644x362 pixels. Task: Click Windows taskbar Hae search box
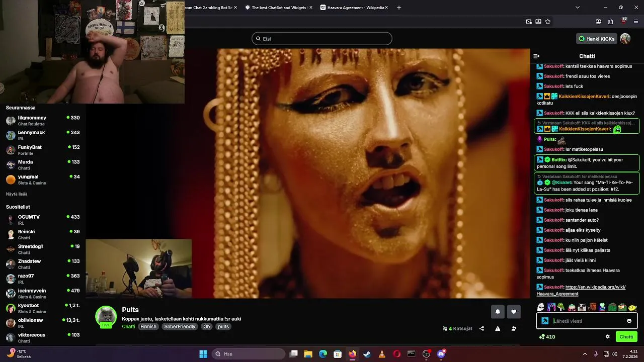coord(249,354)
